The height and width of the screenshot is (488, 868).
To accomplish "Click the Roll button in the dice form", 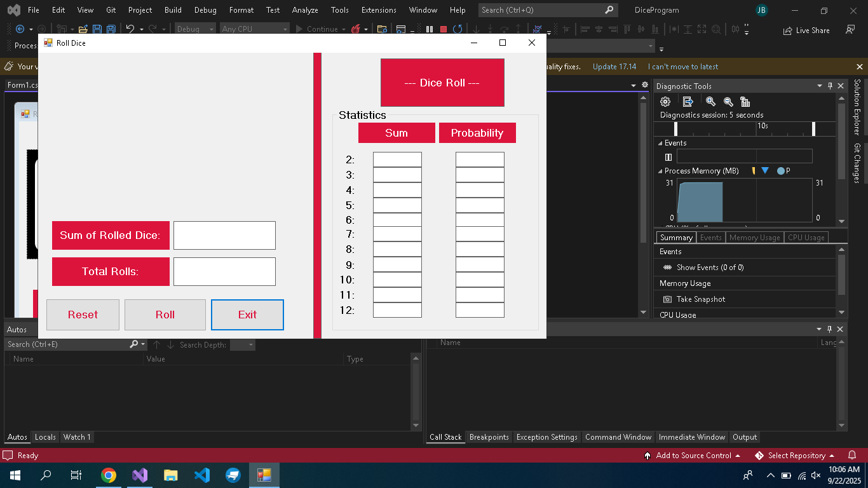I will click(x=165, y=315).
